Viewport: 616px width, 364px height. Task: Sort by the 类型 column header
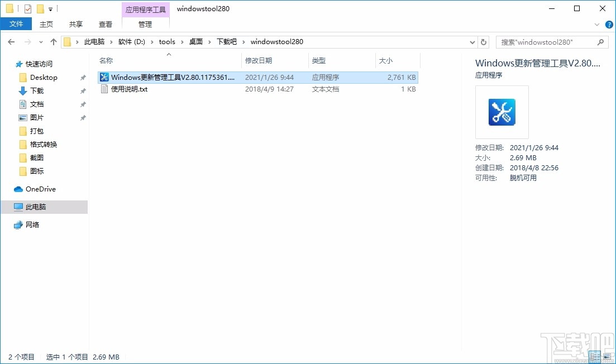pos(342,60)
